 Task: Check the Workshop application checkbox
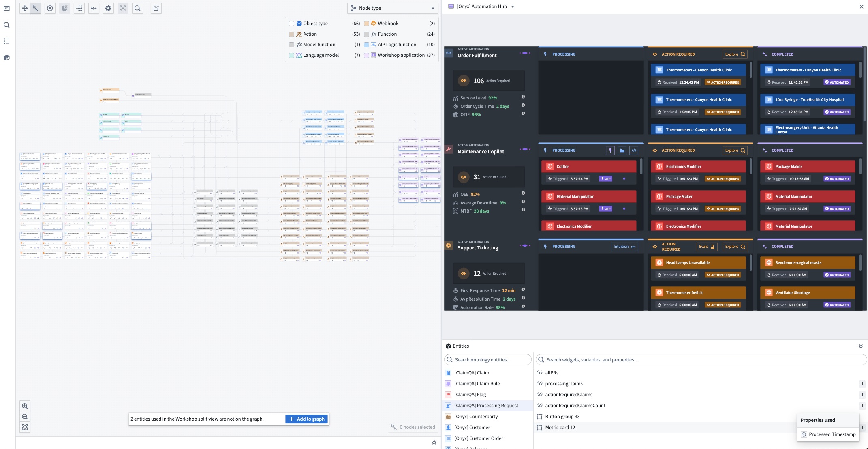(x=366, y=55)
